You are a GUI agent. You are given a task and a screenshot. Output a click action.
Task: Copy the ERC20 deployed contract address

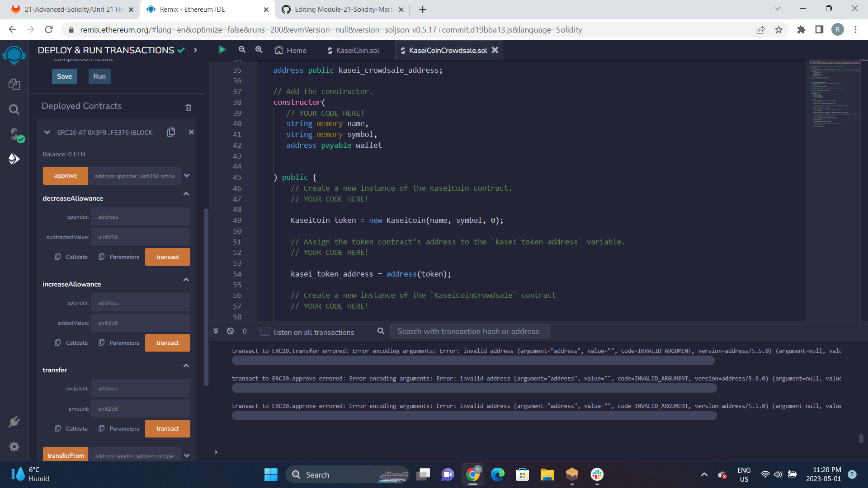(171, 132)
